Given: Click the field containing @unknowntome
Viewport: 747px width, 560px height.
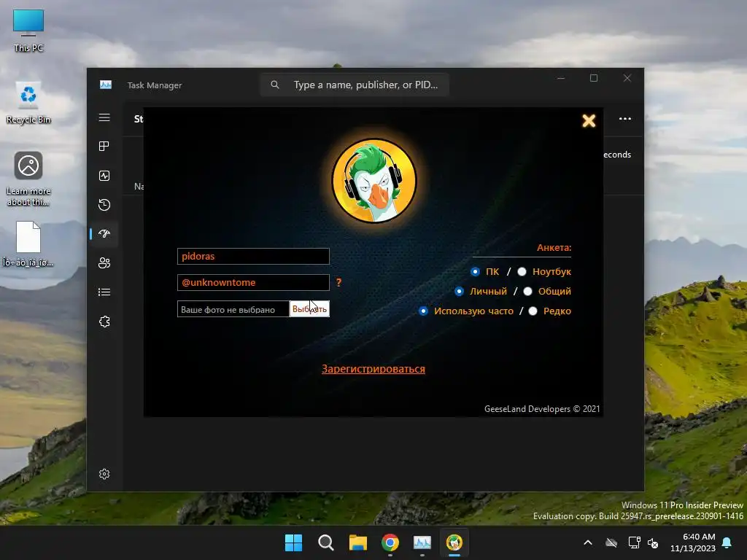Looking at the screenshot, I should [253, 282].
